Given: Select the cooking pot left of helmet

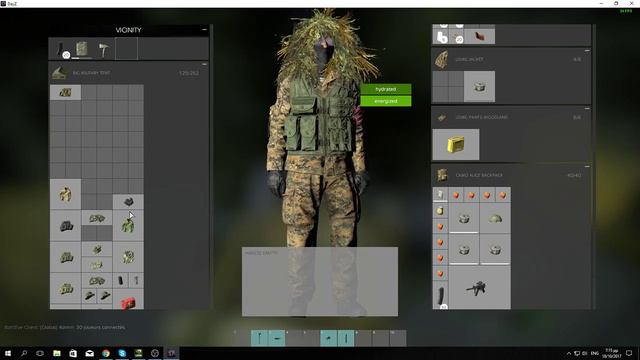Looking at the screenshot, I should click(x=464, y=218).
